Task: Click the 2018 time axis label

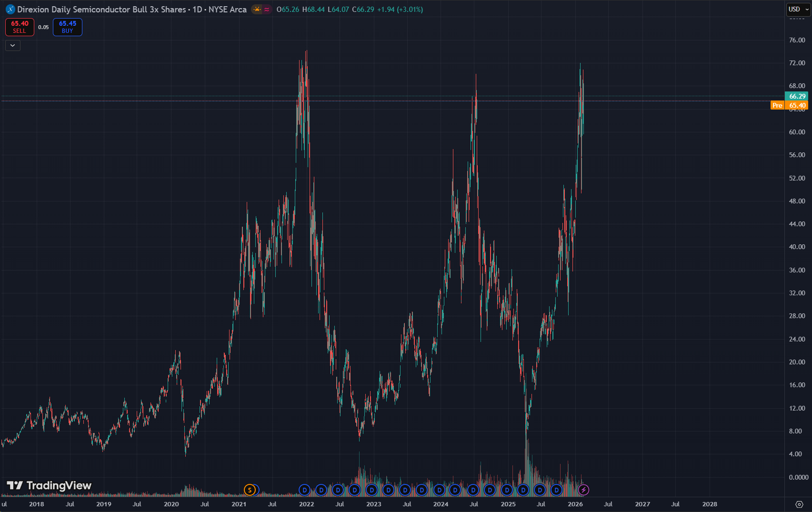Action: tap(36, 504)
